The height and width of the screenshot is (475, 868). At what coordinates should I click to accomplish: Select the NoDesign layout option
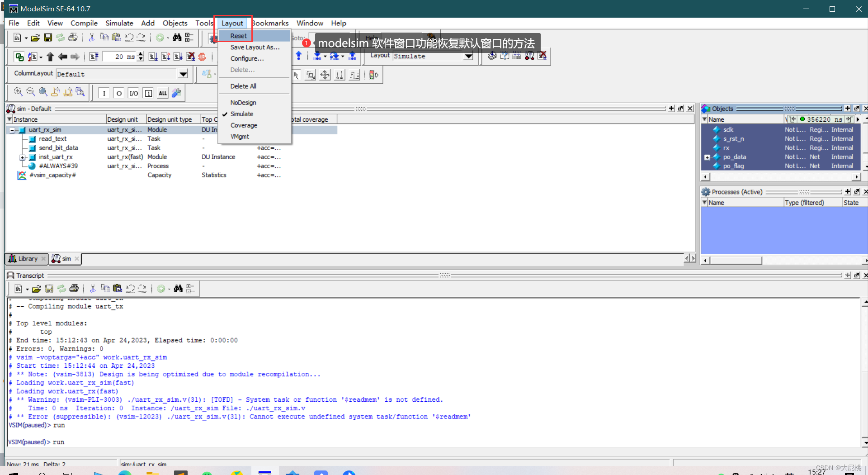point(254,103)
